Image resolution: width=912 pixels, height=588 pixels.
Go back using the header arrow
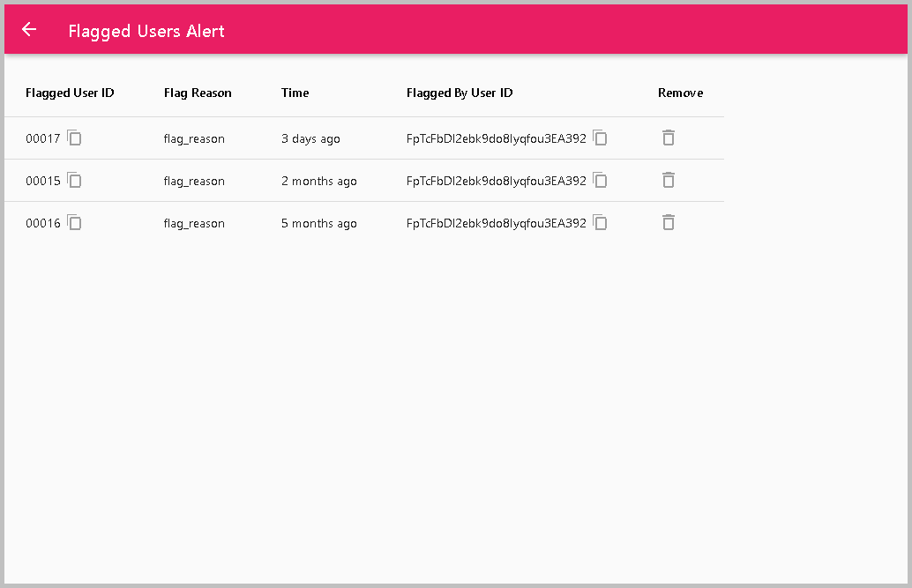click(28, 30)
